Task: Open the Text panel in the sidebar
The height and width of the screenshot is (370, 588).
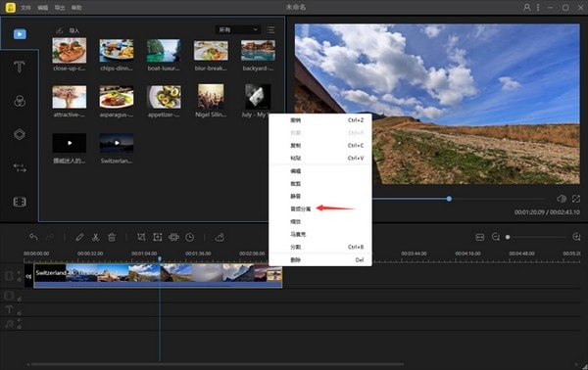Action: tap(20, 67)
